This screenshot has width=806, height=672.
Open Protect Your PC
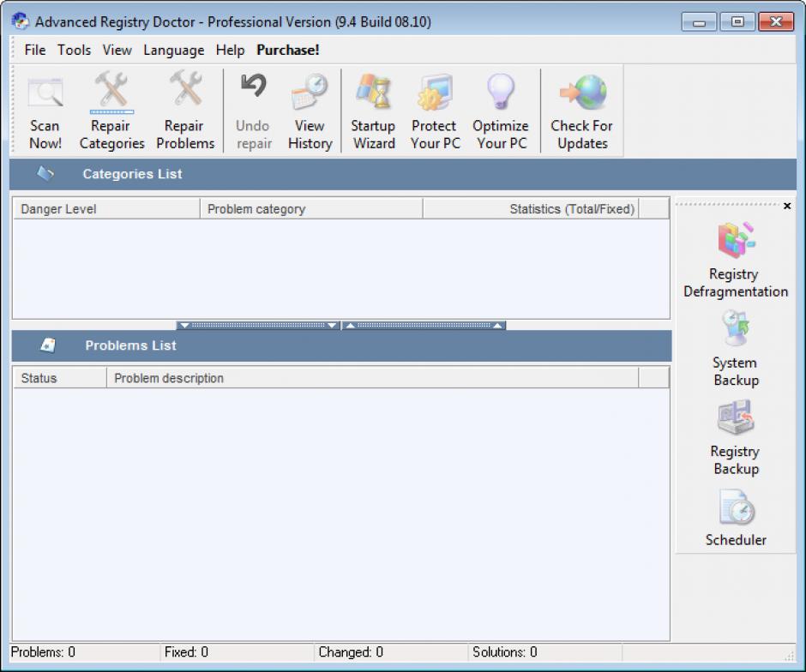coord(435,111)
